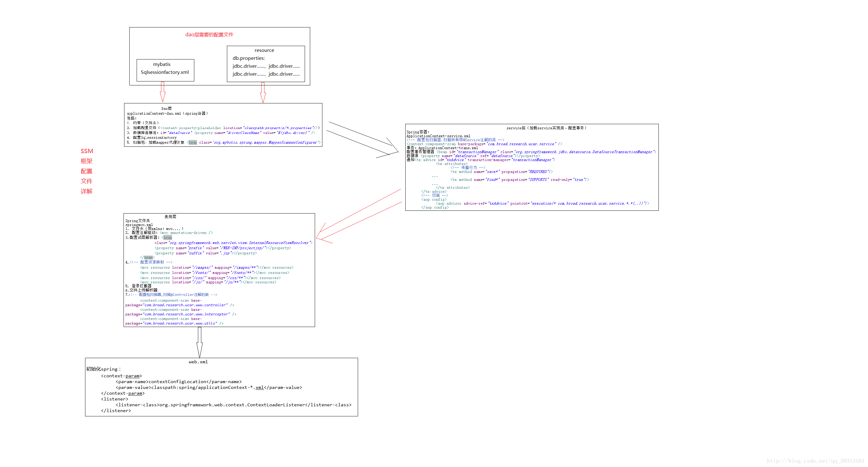Click the 表现层 heading text
The width and height of the screenshot is (868, 467).
click(x=170, y=217)
